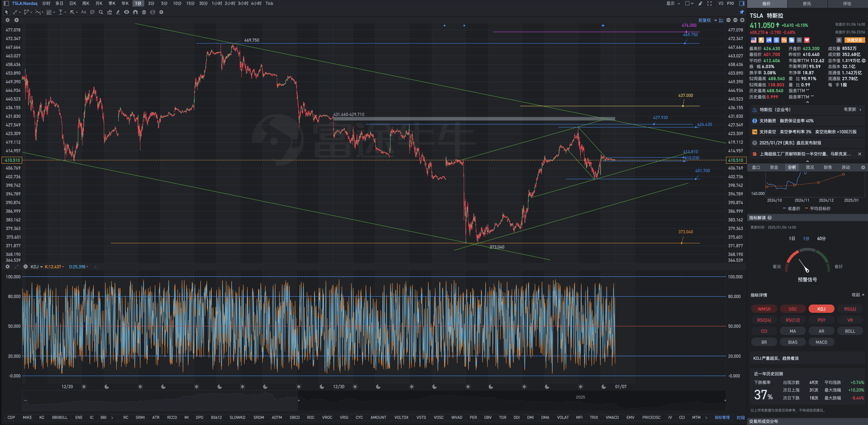Open the candlestick statistics tool
Screen dimensions: 868x425
109,12
